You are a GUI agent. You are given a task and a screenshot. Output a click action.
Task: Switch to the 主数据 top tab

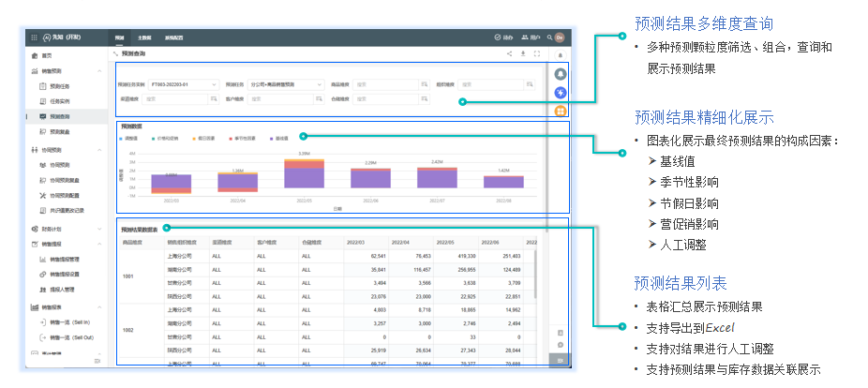click(x=144, y=37)
